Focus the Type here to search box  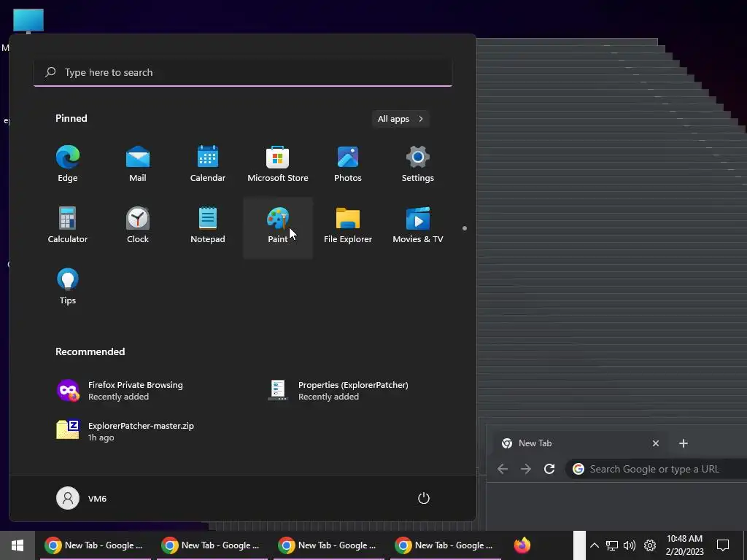point(243,72)
